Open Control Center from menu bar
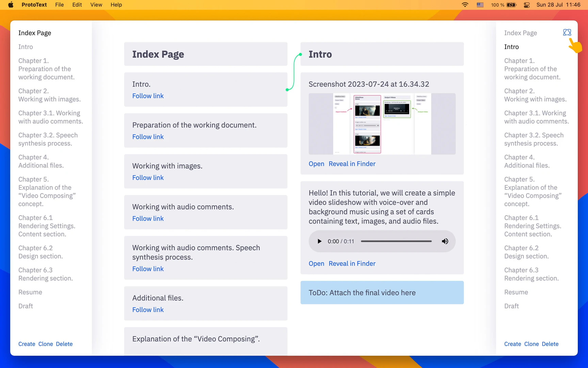This screenshot has width=588, height=368. point(526,5)
